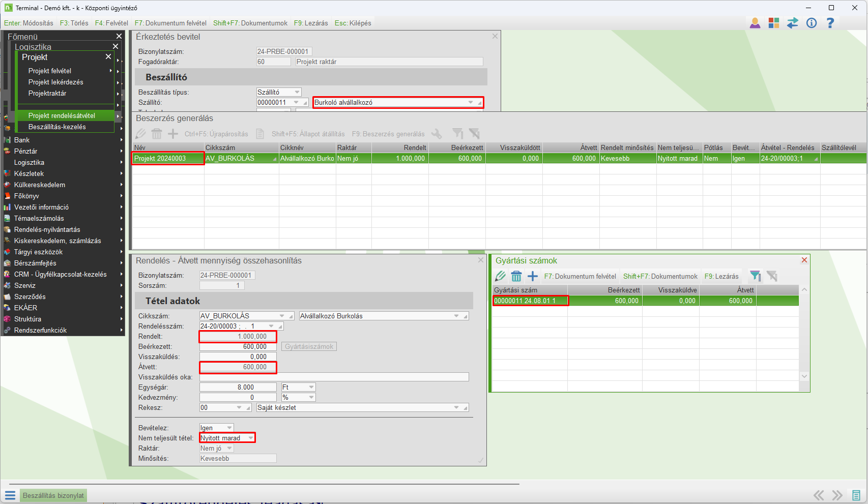Click the chart icon beside Vezetői információ
868x504 pixels.
click(7, 207)
